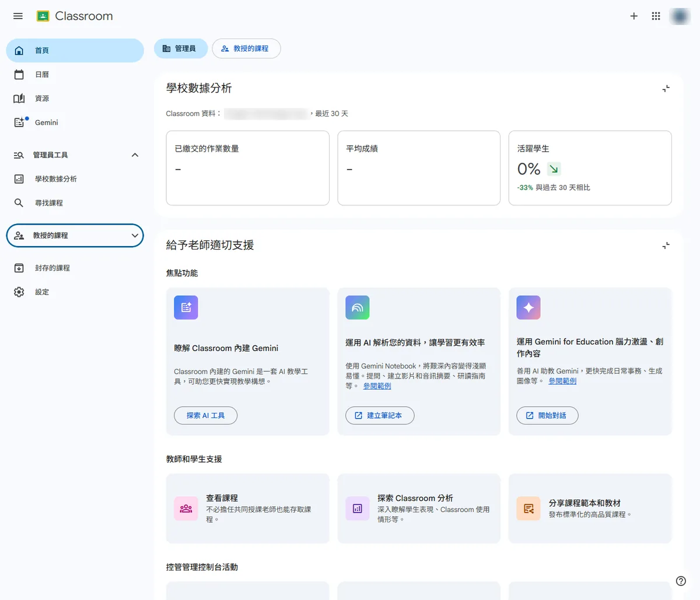Click the Classroom Gemini feature card icon
This screenshot has width=700, height=600.
click(x=186, y=307)
